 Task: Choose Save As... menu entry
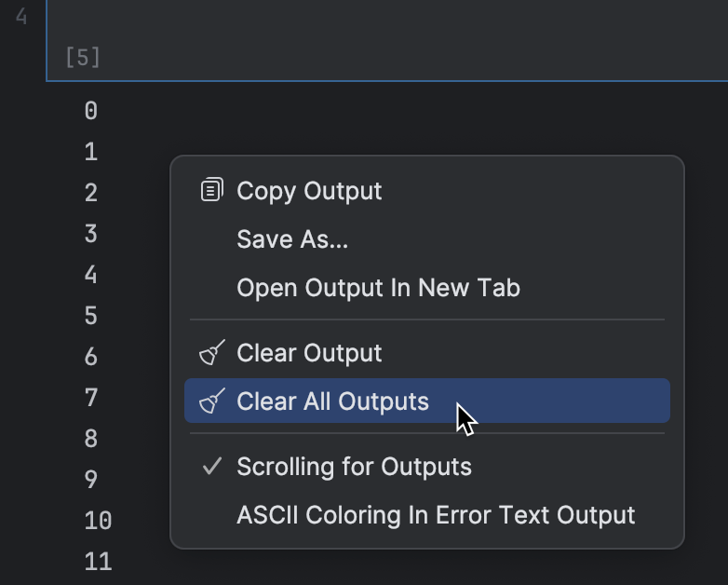(x=427, y=239)
